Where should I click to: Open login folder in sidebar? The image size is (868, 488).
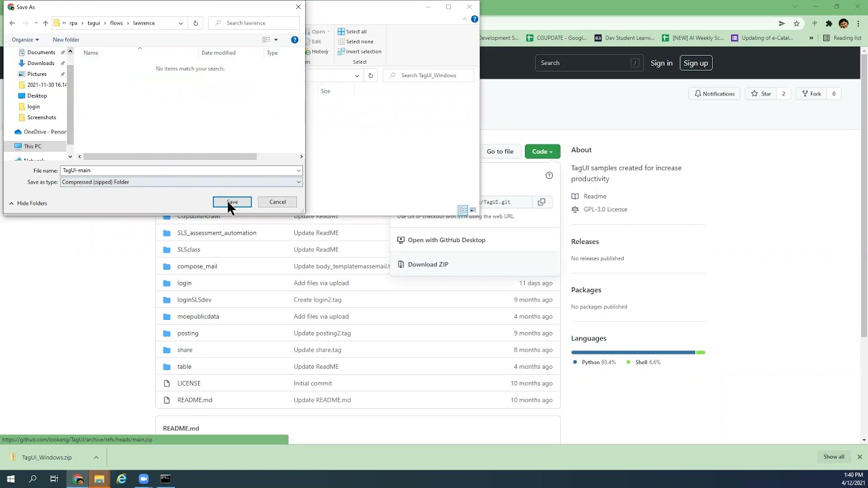33,106
